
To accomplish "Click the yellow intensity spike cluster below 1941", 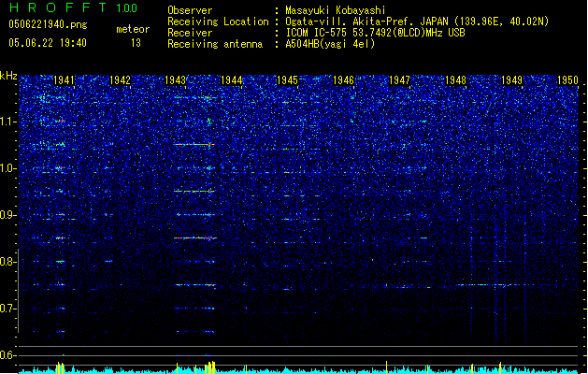I will tap(60, 367).
